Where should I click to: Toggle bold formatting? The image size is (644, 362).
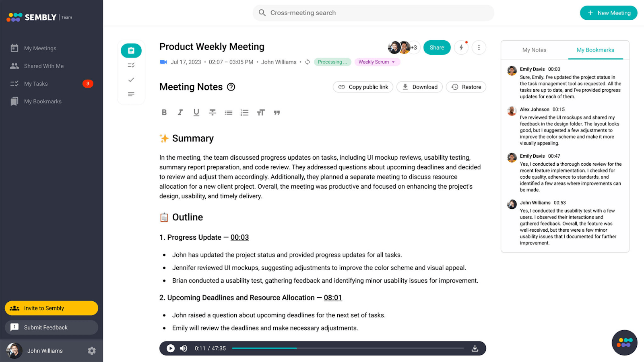[164, 112]
